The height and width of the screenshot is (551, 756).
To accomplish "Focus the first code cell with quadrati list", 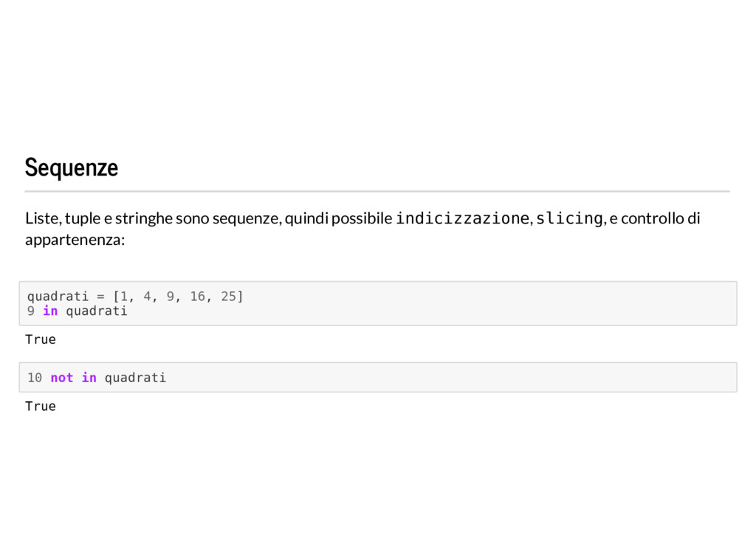I will pyautogui.click(x=378, y=303).
